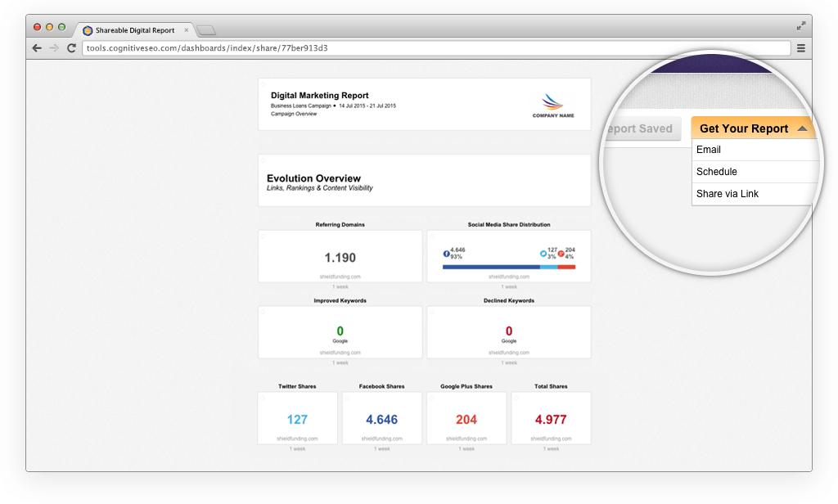Image resolution: width=838 pixels, height=504 pixels.
Task: Click the Digital Marketing Report title
Action: [320, 95]
